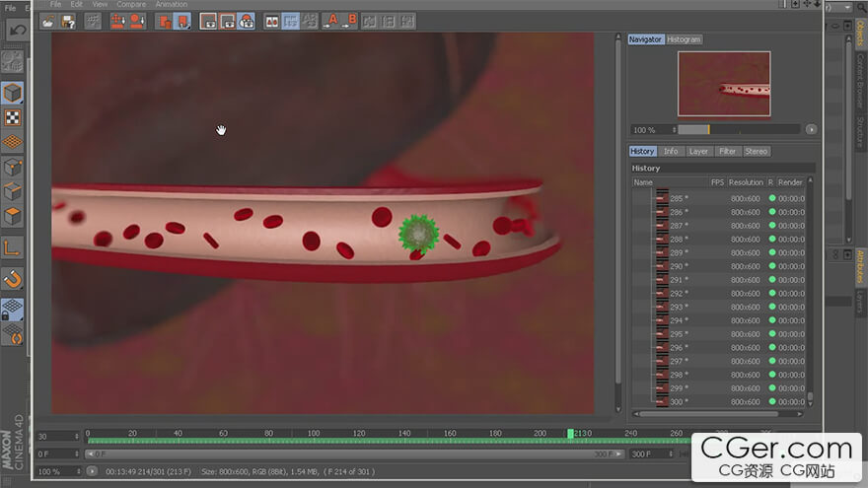Click the Save As disk icon

(68, 20)
